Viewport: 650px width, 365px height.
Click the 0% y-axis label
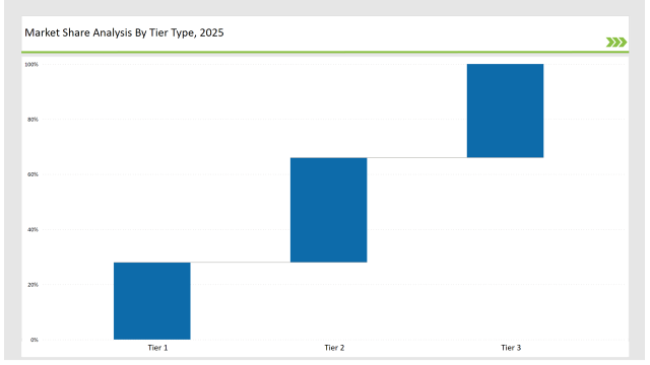tap(34, 340)
